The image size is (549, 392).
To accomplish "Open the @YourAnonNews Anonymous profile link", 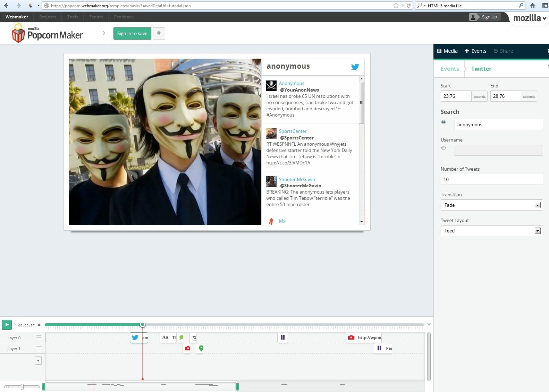I will [x=292, y=83].
